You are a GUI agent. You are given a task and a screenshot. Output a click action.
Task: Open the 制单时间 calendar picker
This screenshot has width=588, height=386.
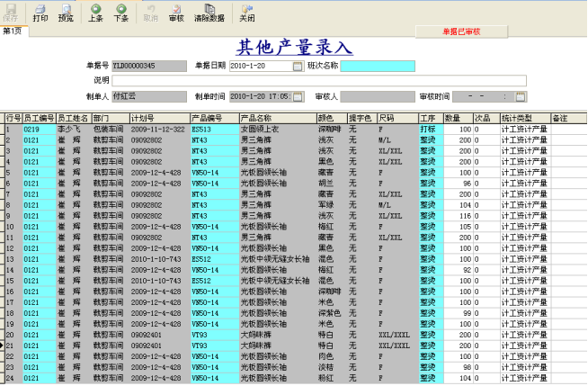pyautogui.click(x=298, y=96)
